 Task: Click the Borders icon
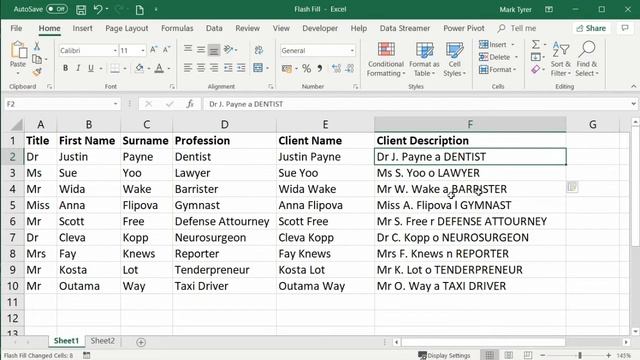tap(115, 68)
